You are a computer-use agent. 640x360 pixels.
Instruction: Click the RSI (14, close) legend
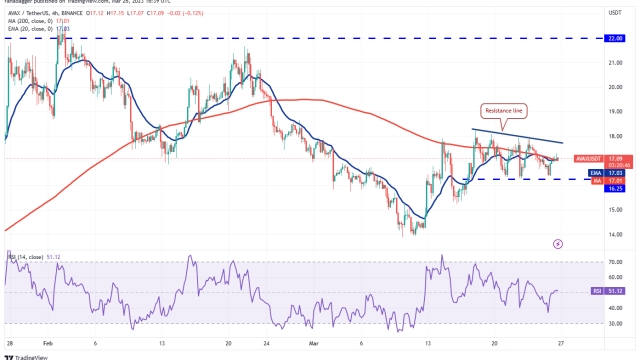pos(34,257)
